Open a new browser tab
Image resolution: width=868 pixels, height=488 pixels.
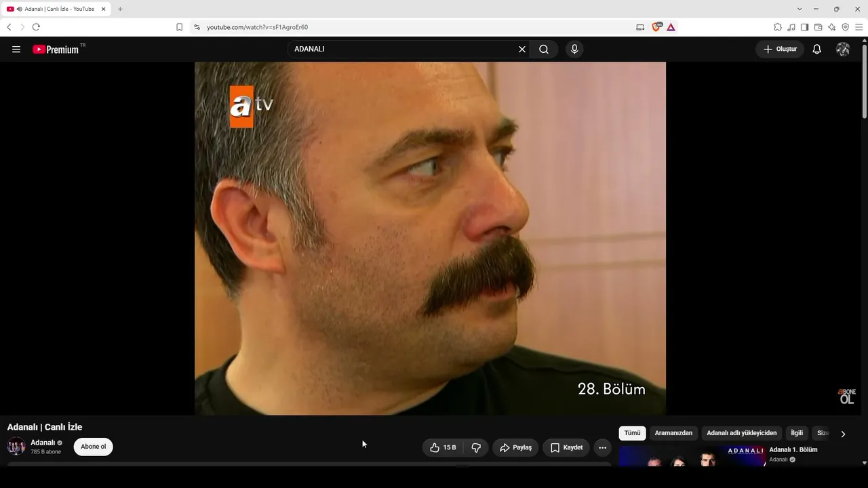click(x=120, y=9)
